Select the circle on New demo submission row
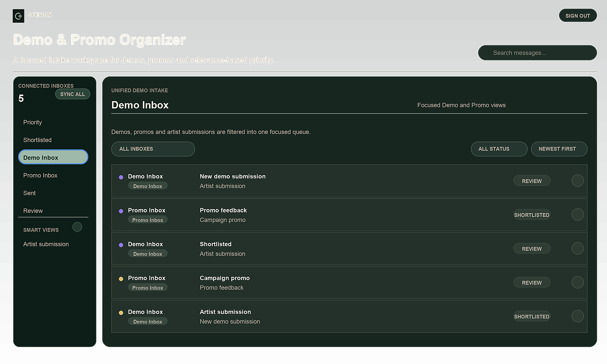This screenshot has height=364, width=607. 578,181
